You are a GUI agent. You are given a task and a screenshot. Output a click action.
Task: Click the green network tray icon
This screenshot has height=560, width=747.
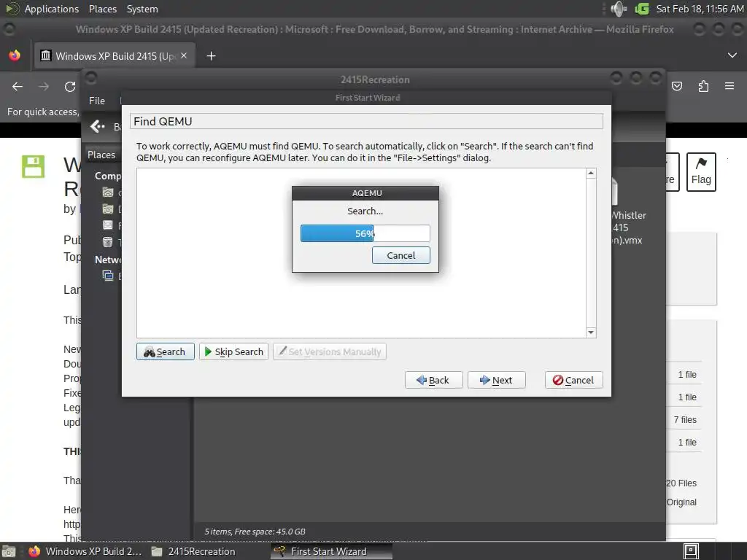(642, 9)
